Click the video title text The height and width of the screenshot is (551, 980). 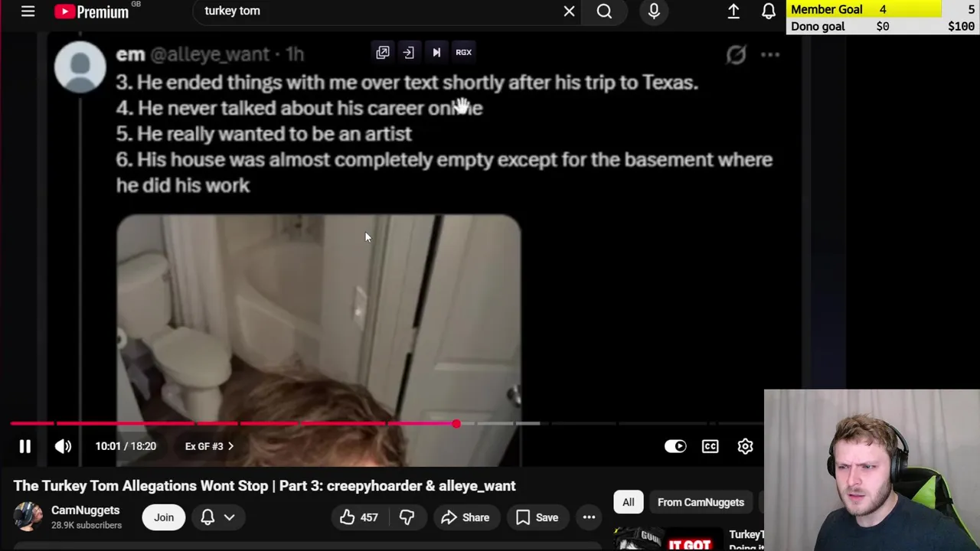click(x=264, y=486)
